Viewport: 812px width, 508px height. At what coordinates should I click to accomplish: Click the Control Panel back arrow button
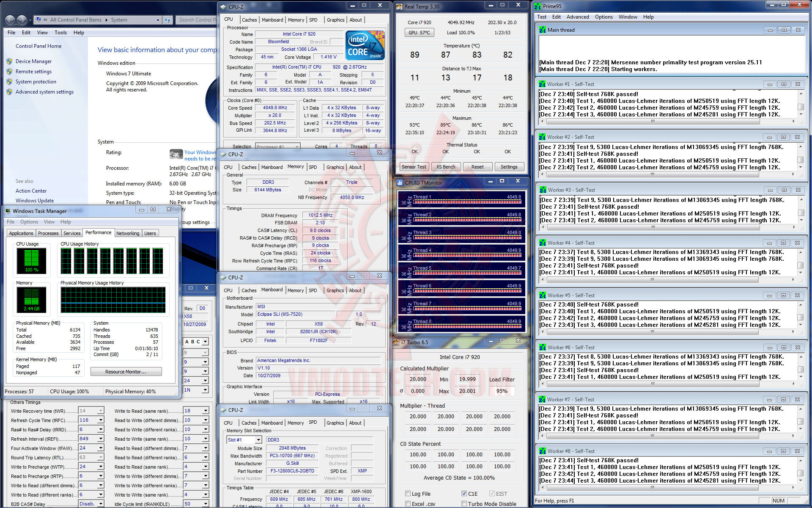tap(10, 20)
